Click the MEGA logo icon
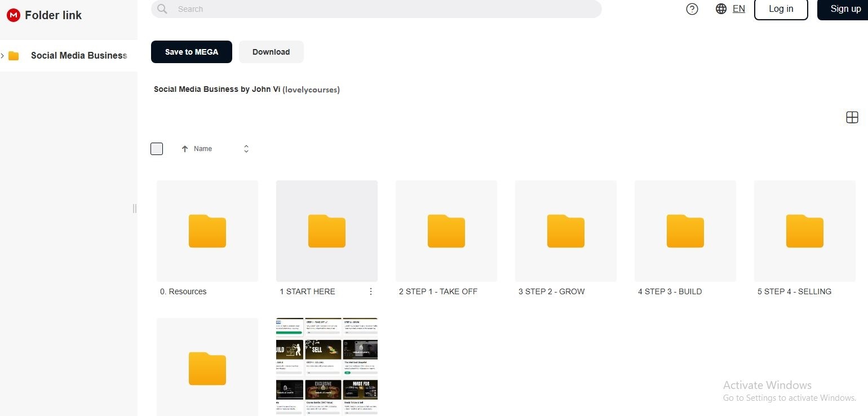 (14, 15)
